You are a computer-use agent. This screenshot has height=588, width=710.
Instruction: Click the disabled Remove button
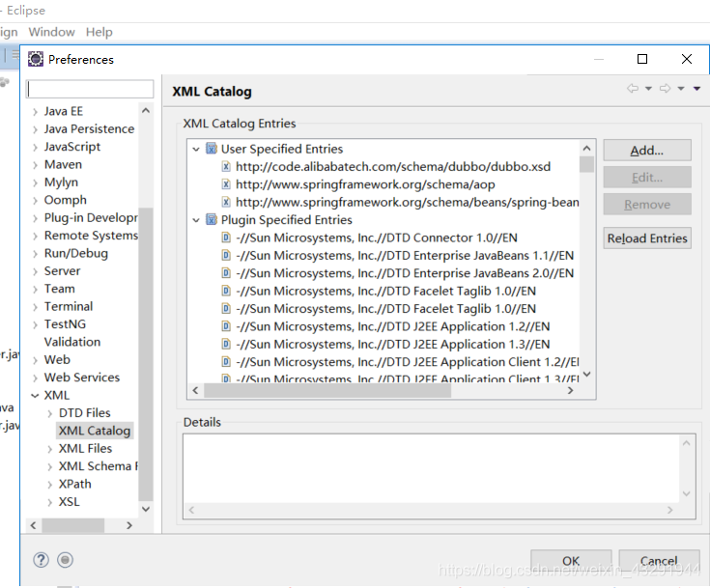[647, 204]
